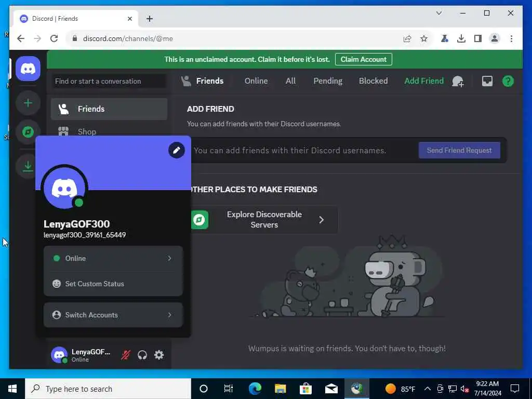Reload the page
Image resolution: width=532 pixels, height=399 pixels.
(x=54, y=38)
